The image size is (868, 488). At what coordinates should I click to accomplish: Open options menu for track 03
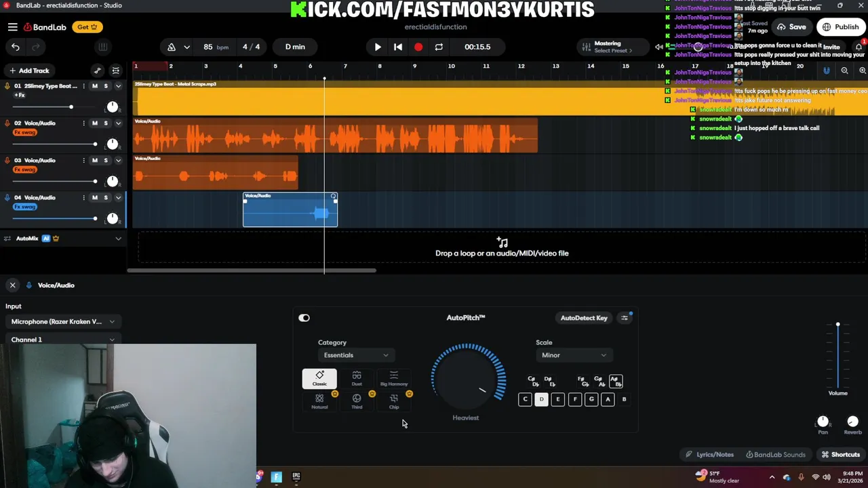click(84, 161)
